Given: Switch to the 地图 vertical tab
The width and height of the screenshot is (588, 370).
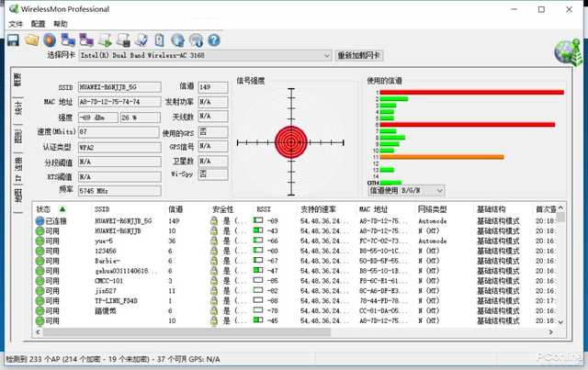Looking at the screenshot, I should point(18,196).
